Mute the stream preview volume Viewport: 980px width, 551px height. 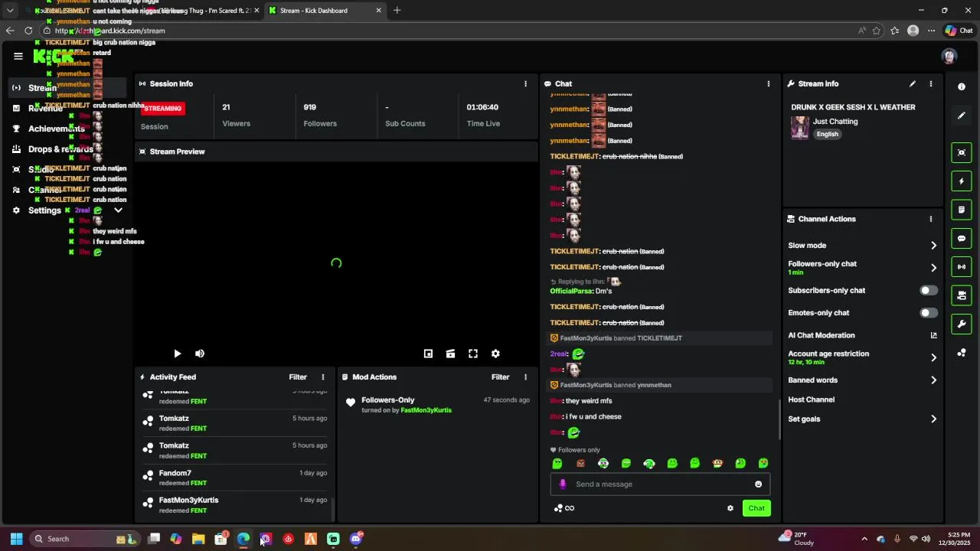click(x=200, y=354)
